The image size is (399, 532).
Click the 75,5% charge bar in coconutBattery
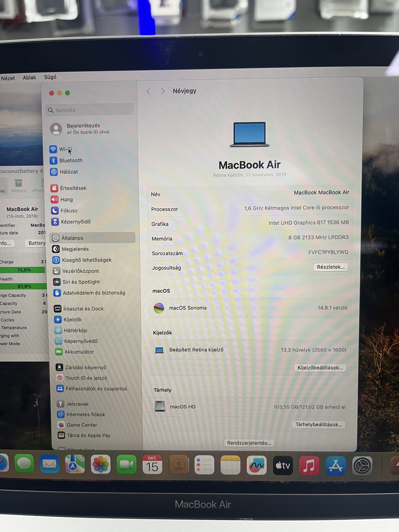pyautogui.click(x=23, y=270)
